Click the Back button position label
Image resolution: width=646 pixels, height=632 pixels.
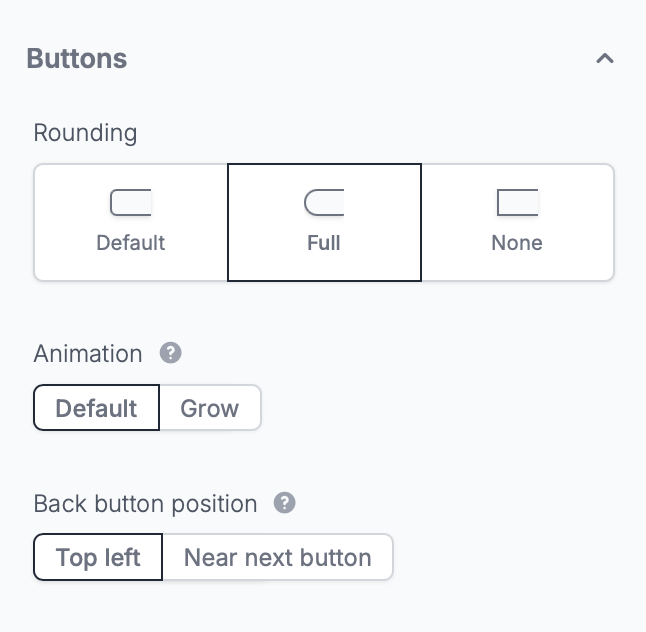coord(145,504)
